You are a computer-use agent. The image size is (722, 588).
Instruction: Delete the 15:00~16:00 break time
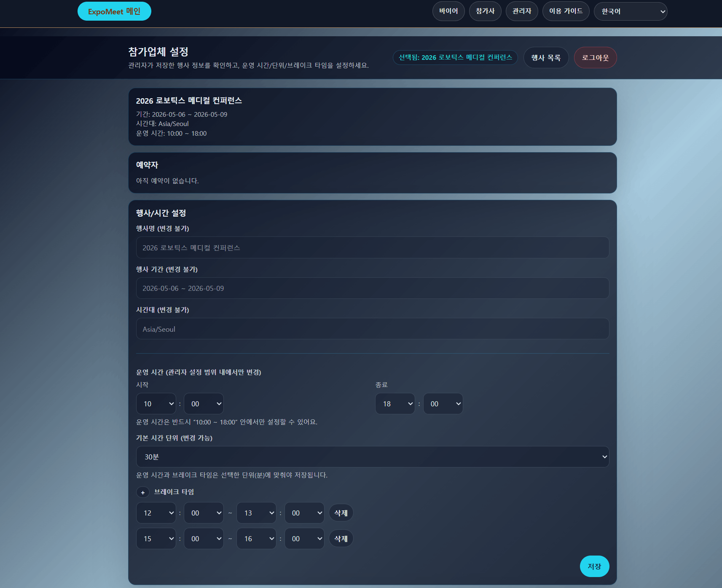(x=341, y=538)
